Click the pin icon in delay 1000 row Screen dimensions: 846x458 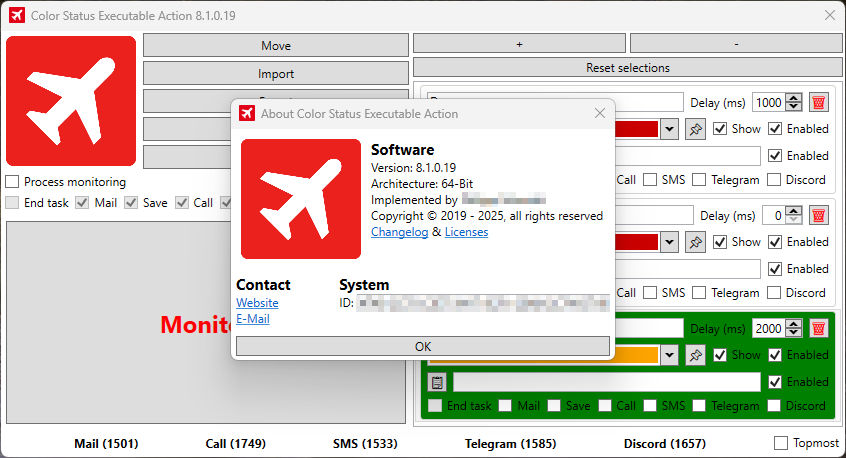pyautogui.click(x=695, y=129)
